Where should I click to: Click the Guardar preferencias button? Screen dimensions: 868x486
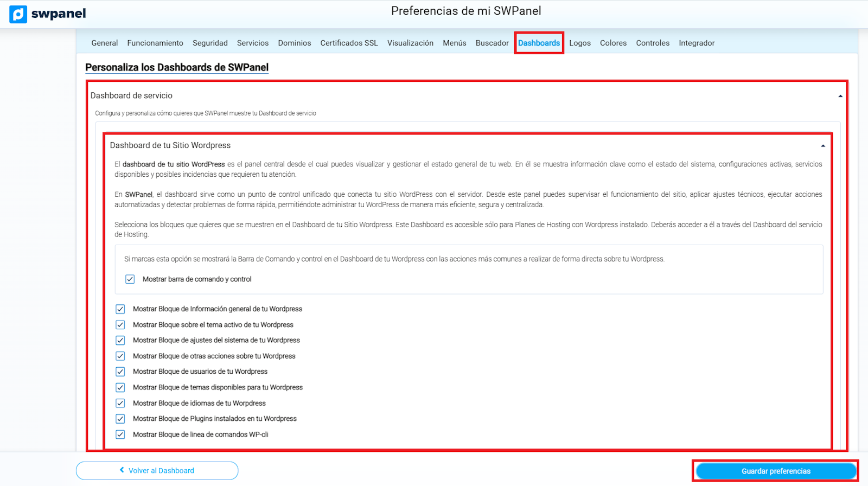tap(775, 471)
